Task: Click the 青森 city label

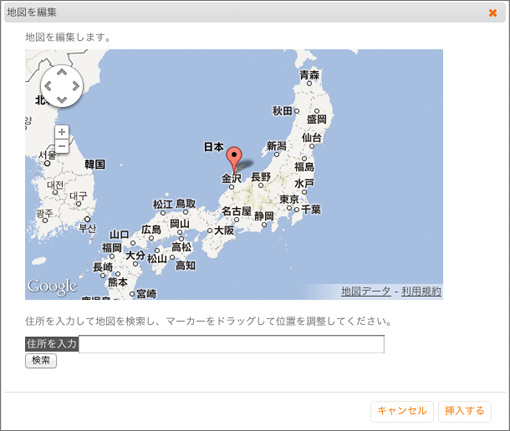Action: 309,75
